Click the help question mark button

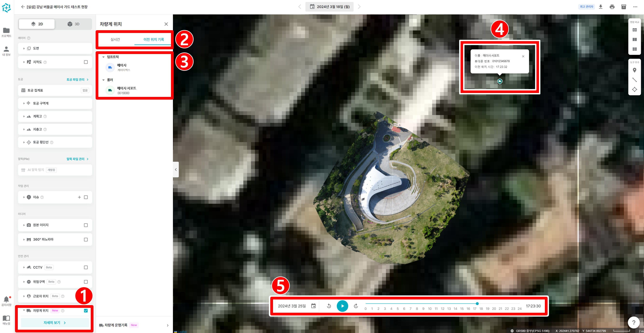[633, 322]
